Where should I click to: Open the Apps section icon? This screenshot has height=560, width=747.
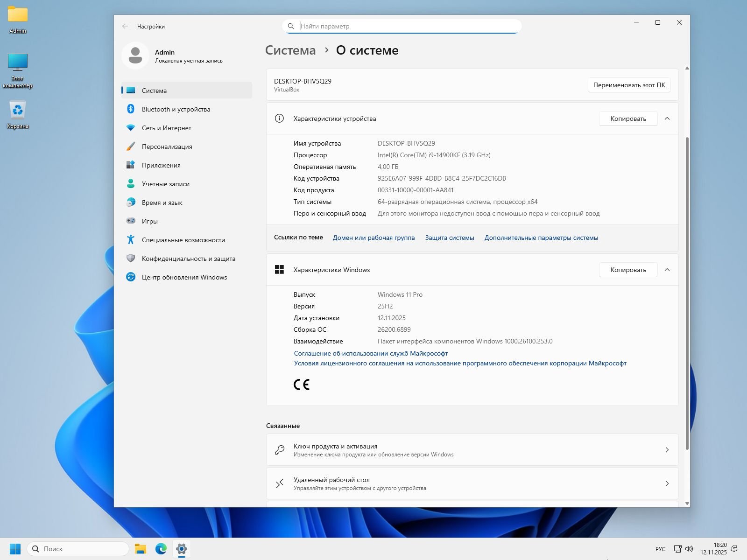pyautogui.click(x=131, y=165)
